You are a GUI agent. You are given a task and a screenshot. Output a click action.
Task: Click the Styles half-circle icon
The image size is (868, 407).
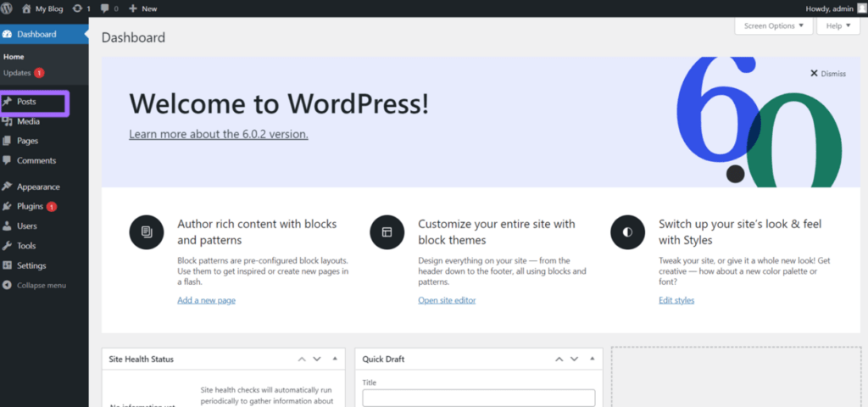(628, 232)
